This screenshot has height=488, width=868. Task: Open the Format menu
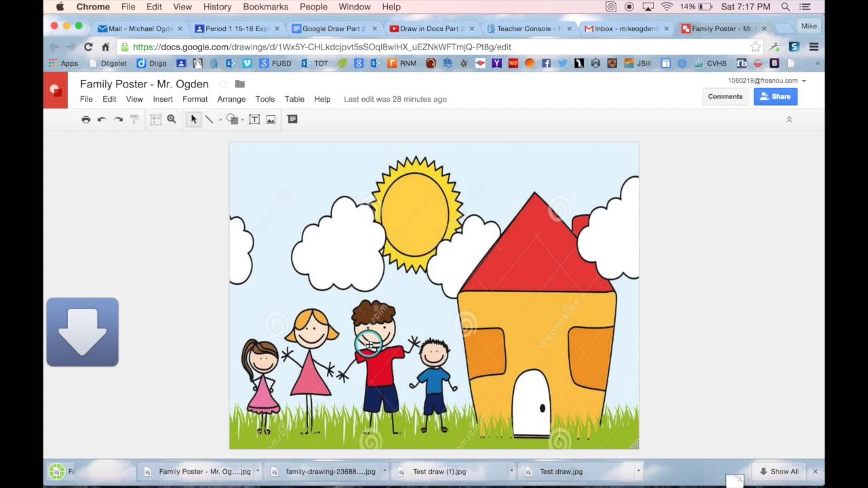tap(195, 99)
